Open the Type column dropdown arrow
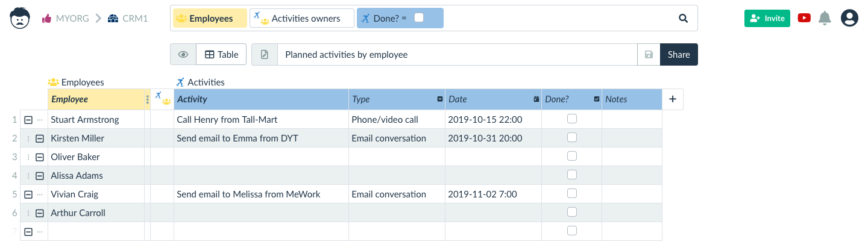Image resolution: width=868 pixels, height=251 pixels. 439,99
